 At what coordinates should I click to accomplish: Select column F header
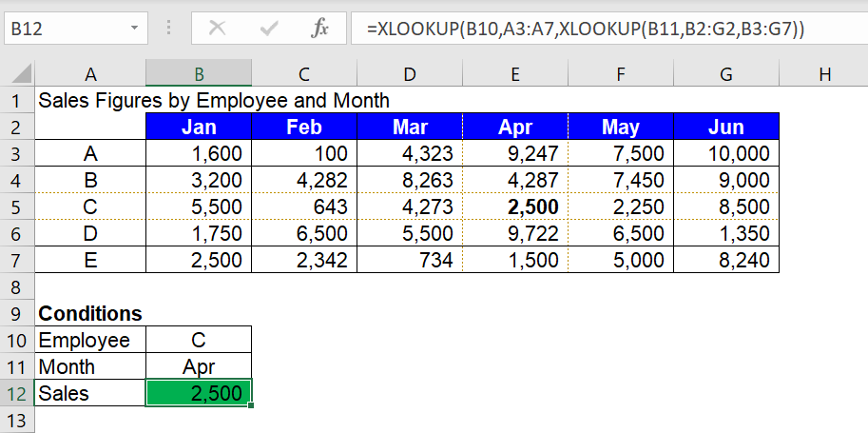click(621, 73)
